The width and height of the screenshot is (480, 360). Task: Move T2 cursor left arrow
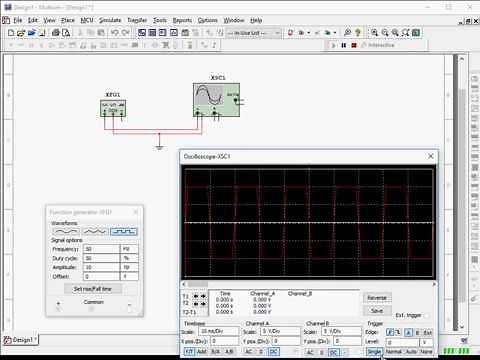[196, 304]
